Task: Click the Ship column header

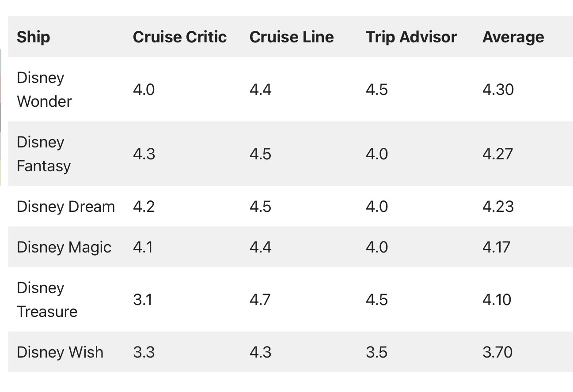Action: pos(33,37)
